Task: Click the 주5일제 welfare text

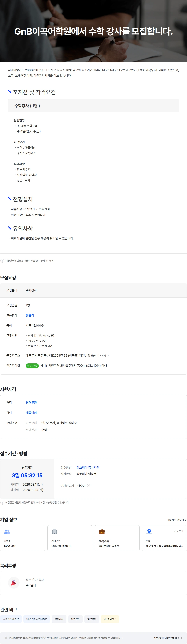Action: click(31, 585)
